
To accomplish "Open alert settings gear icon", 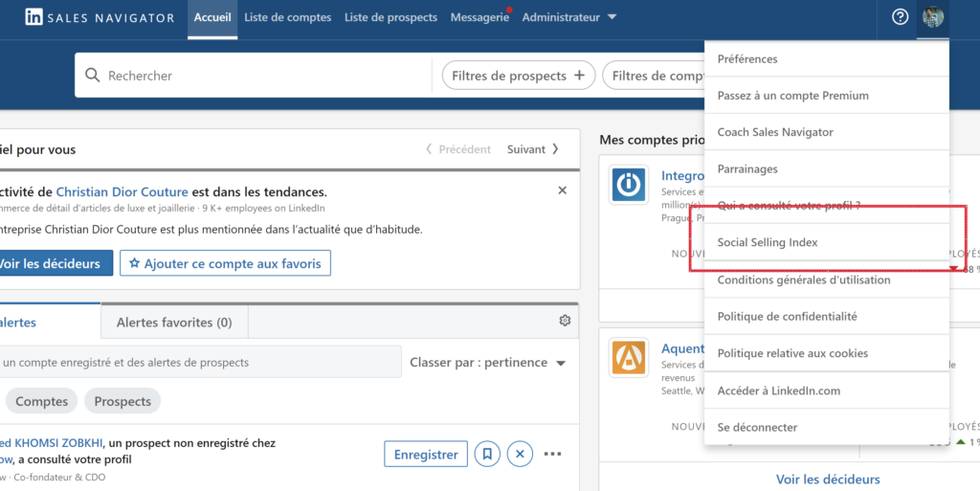I will click(565, 321).
